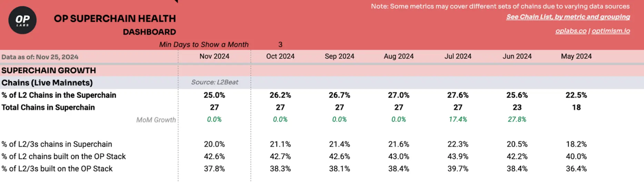The image size is (644, 185).
Task: Select the Min Days value cell showing 3
Action: tap(280, 45)
